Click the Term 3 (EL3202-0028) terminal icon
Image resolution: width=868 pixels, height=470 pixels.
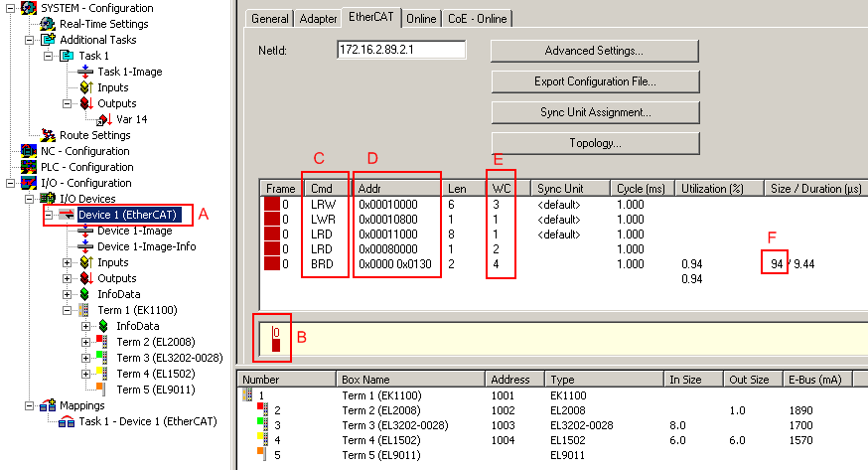[x=102, y=358]
